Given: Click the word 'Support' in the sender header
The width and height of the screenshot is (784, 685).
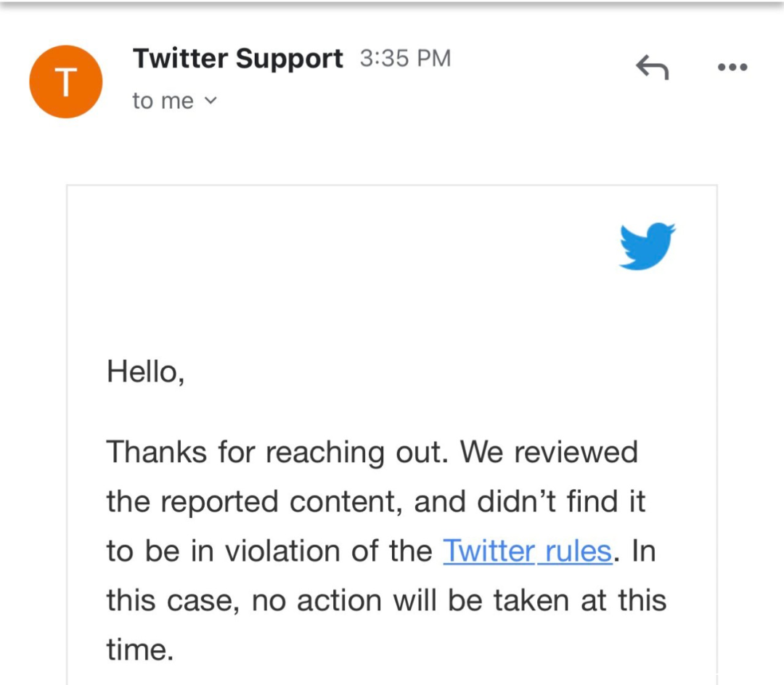Looking at the screenshot, I should 290,59.
